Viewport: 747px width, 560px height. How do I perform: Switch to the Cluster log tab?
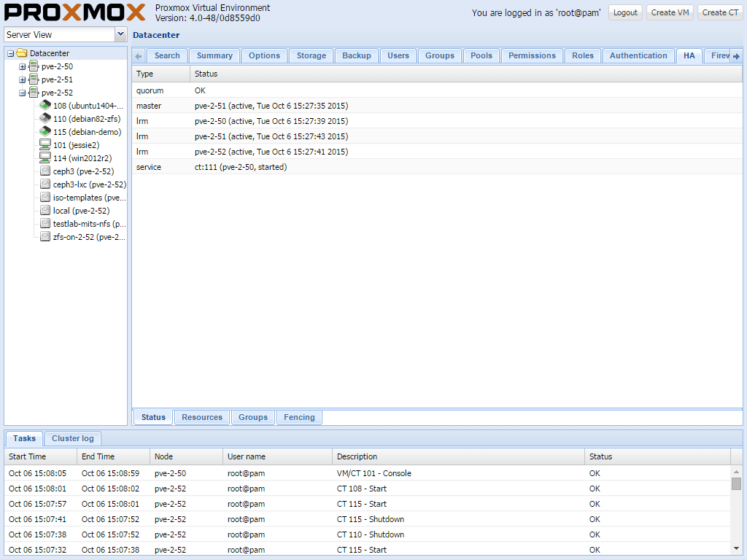[x=72, y=438]
